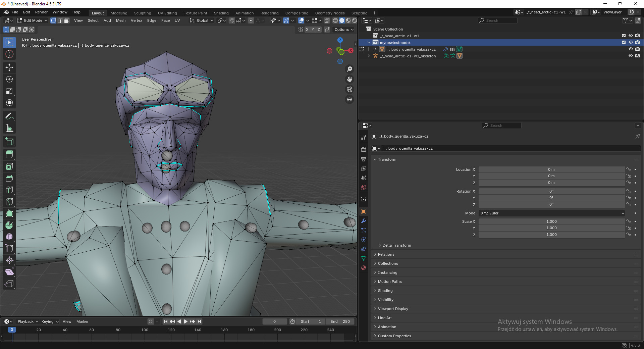The image size is (644, 349).
Task: Disable render visibility for _t_head_arctic-c1-w1_skeleton
Action: point(638,56)
